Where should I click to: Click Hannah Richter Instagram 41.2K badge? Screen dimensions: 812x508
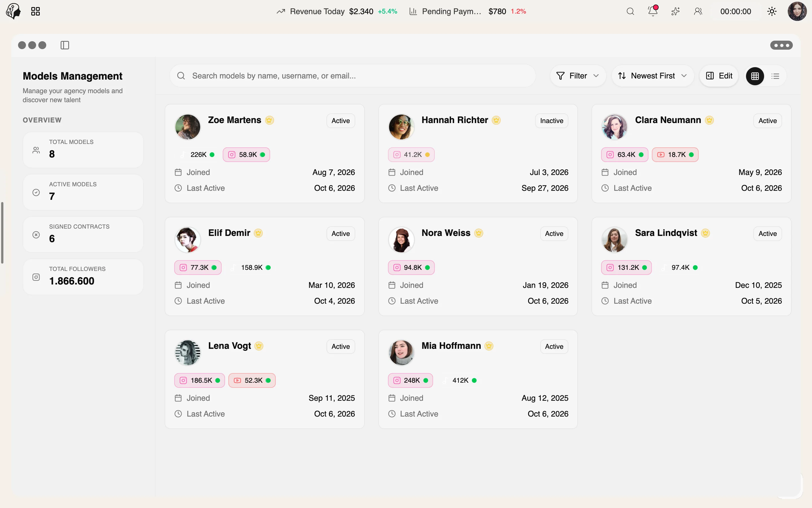pos(411,155)
